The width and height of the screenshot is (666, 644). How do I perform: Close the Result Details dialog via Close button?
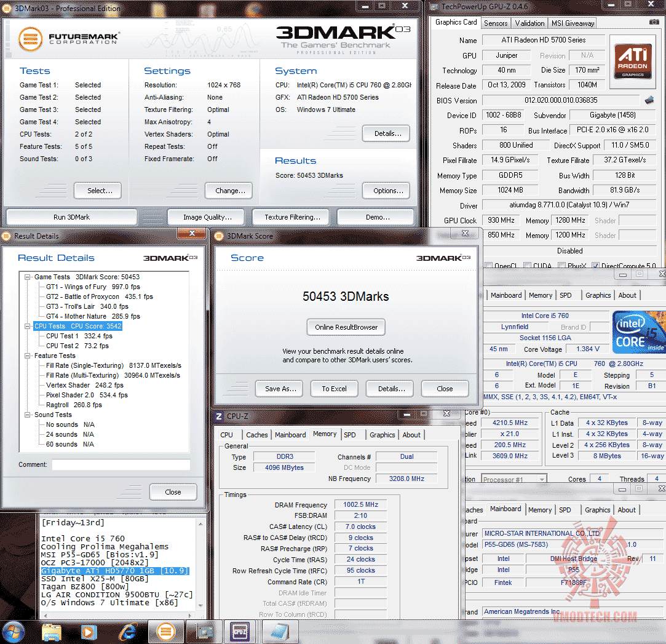[x=173, y=492]
